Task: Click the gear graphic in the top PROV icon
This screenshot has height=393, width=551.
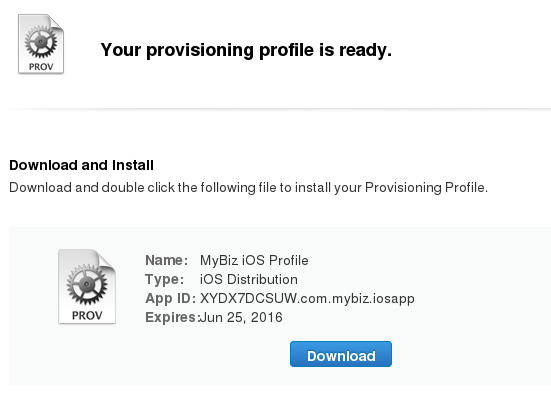Action: [41, 41]
